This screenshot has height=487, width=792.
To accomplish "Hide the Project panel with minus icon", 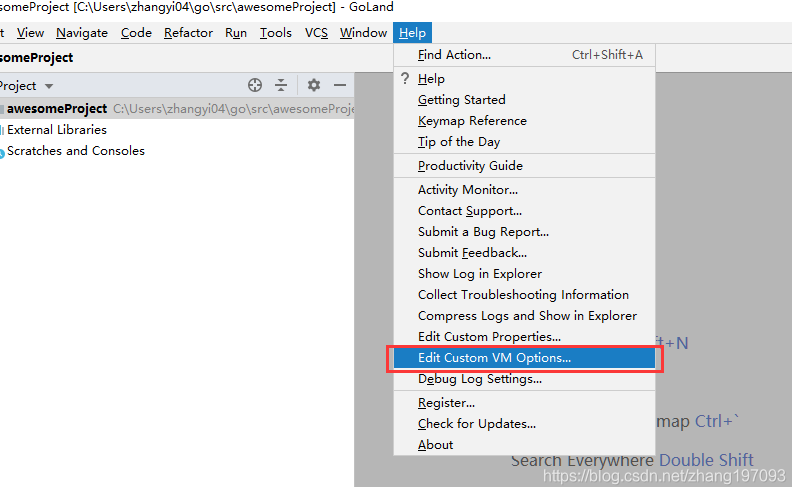I will point(340,85).
